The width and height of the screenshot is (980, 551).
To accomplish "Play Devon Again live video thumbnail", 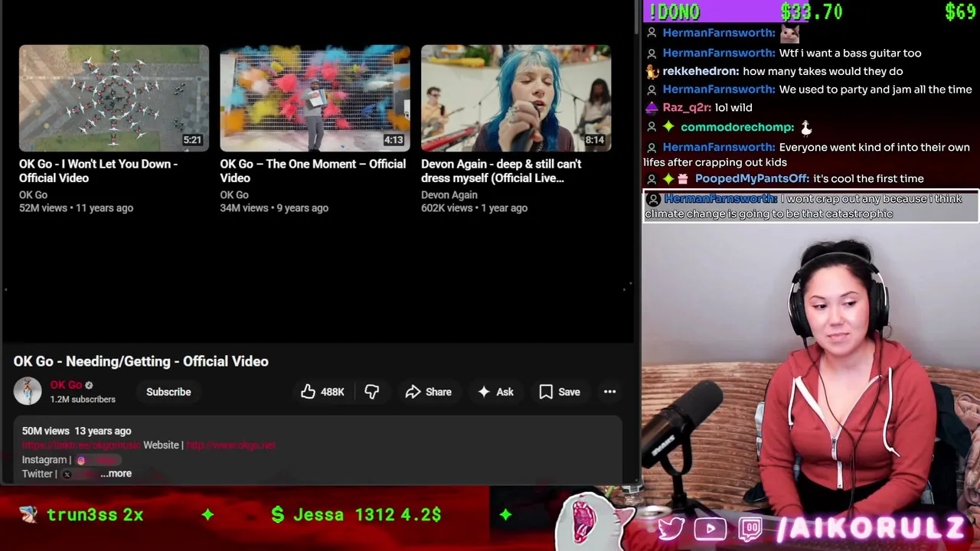I will 516,98.
